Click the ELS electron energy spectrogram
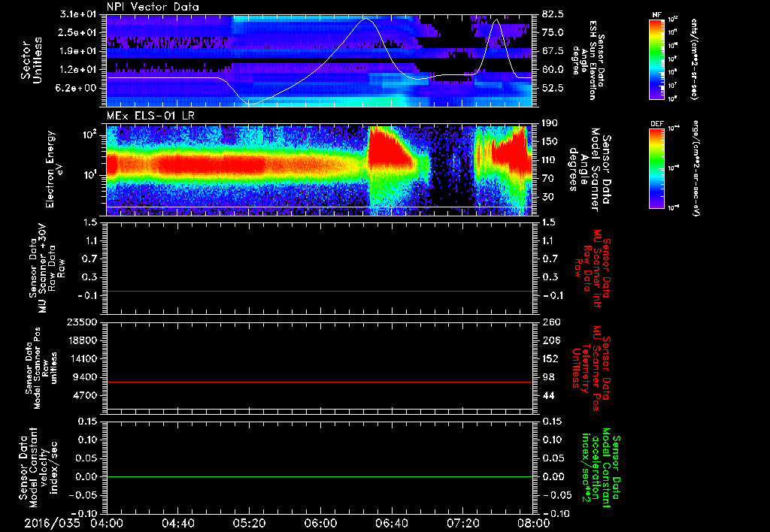 click(319, 171)
